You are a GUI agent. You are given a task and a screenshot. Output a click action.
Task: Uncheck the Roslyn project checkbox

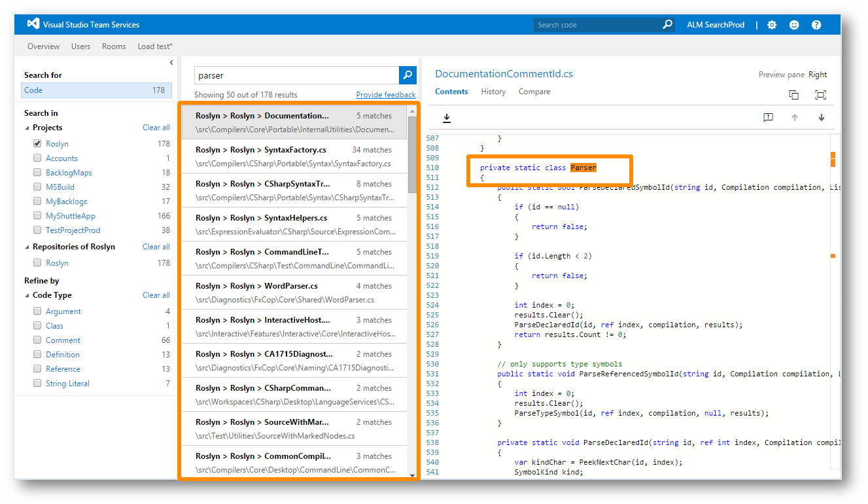[37, 144]
